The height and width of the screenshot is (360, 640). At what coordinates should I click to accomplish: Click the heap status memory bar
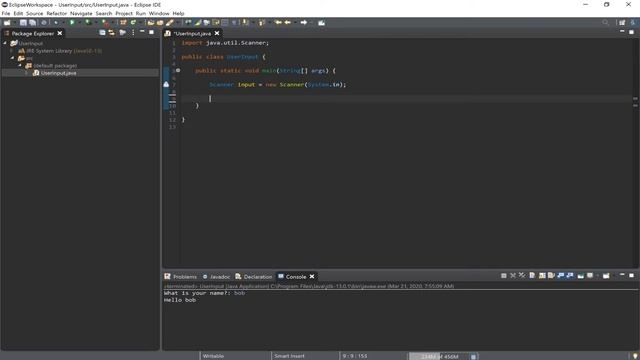pos(439,356)
